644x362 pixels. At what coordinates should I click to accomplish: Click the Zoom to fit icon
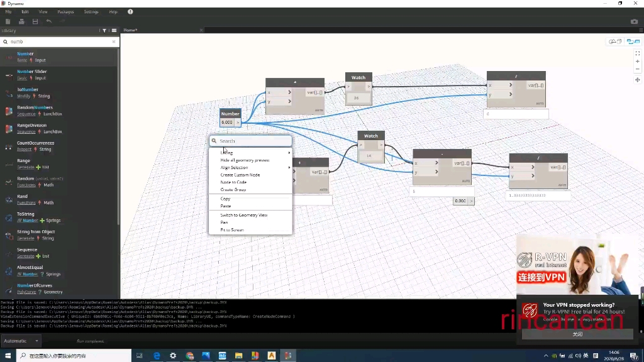click(637, 53)
